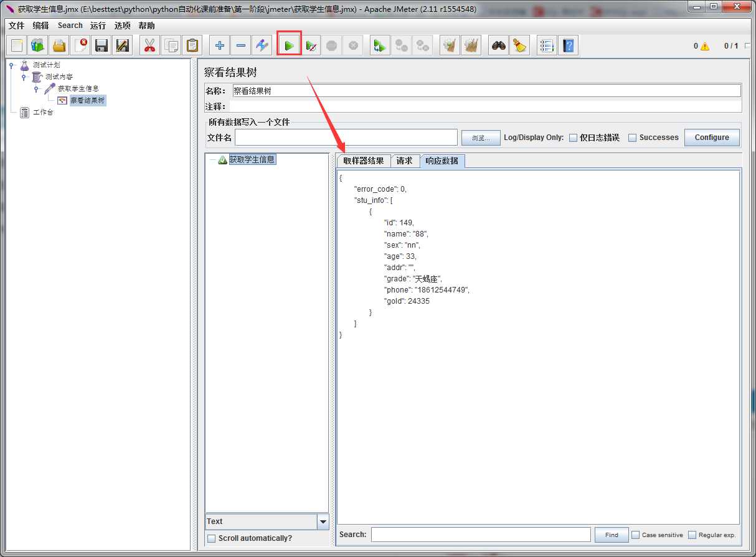The height and width of the screenshot is (557, 756).
Task: Click the Configure button
Action: click(712, 138)
